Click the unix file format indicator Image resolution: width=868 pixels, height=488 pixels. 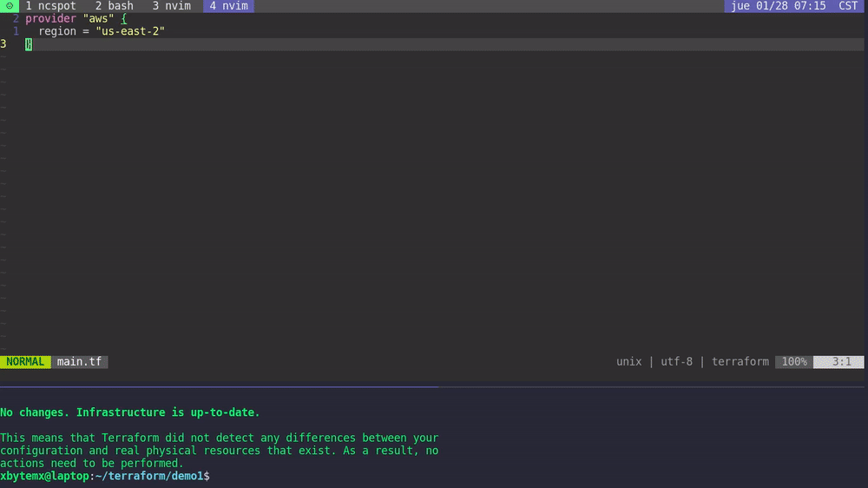click(x=628, y=362)
